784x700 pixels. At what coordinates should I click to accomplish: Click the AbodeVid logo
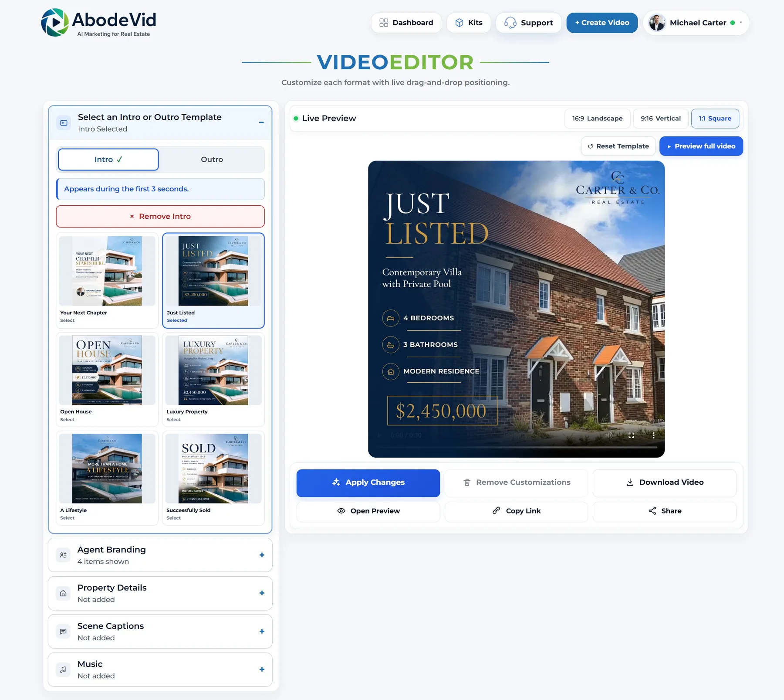click(x=98, y=23)
